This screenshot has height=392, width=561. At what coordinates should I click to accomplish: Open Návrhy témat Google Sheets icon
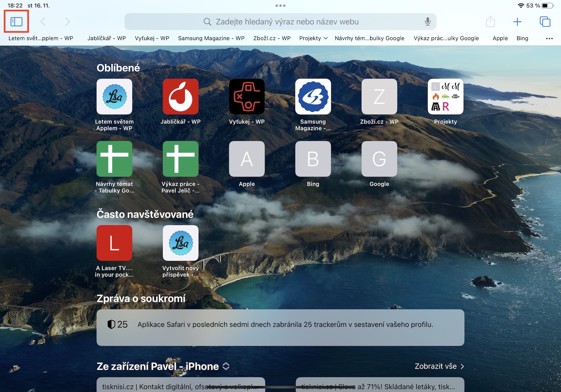point(114,159)
